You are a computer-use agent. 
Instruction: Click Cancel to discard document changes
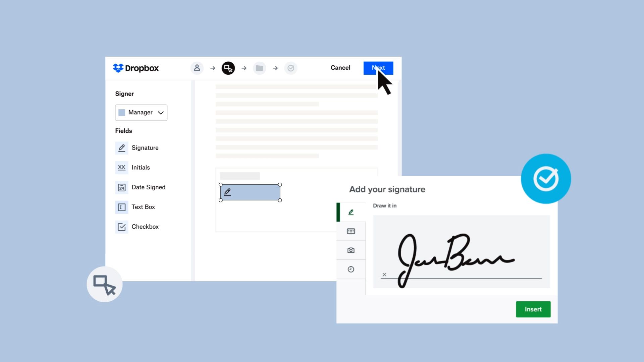coord(340,68)
